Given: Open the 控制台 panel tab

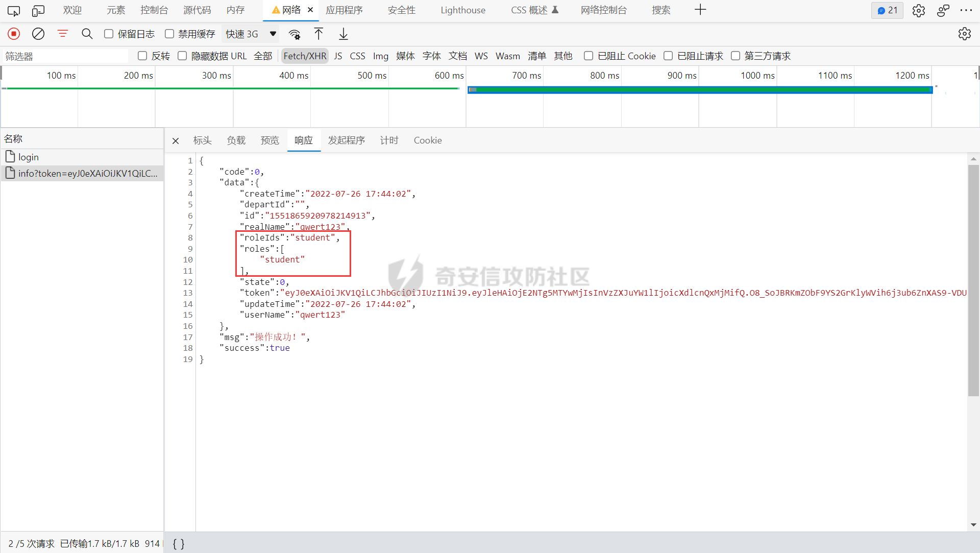Looking at the screenshot, I should point(154,10).
